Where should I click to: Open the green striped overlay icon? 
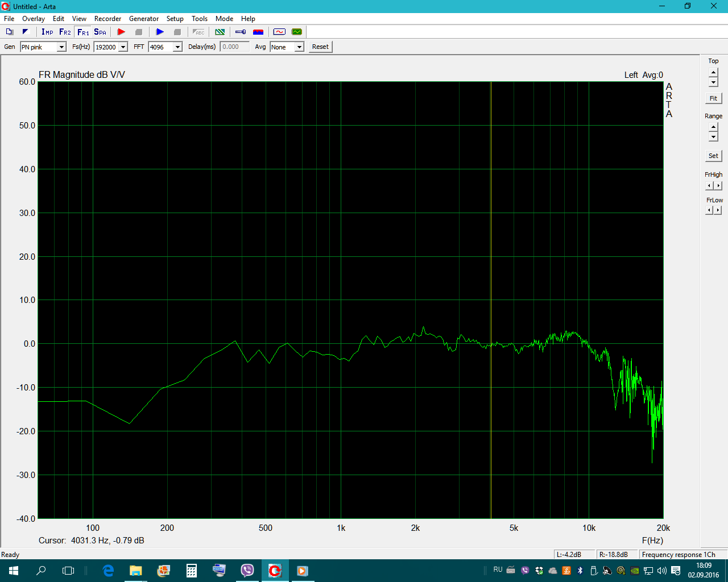point(220,32)
